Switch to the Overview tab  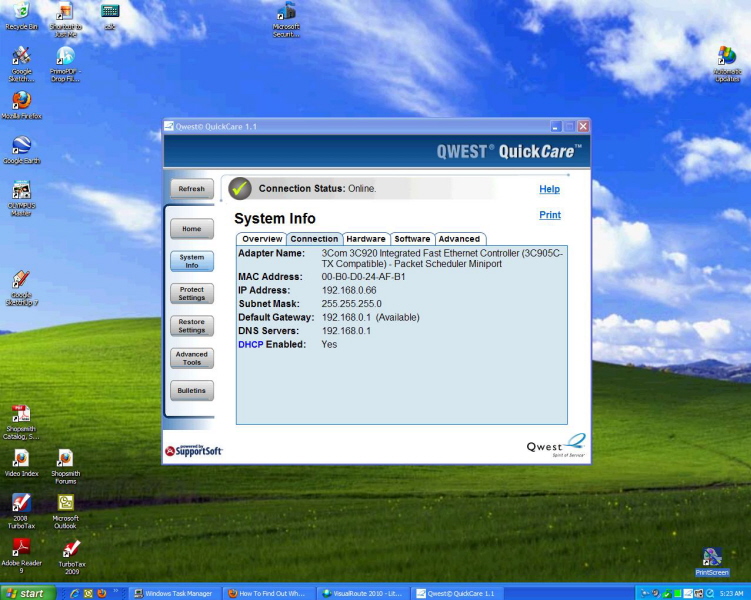click(x=262, y=239)
